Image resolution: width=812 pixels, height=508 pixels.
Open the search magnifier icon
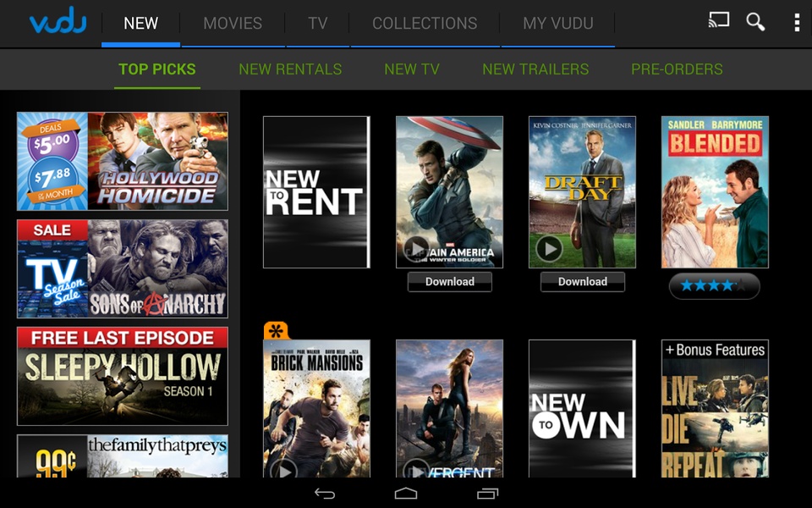tap(755, 22)
